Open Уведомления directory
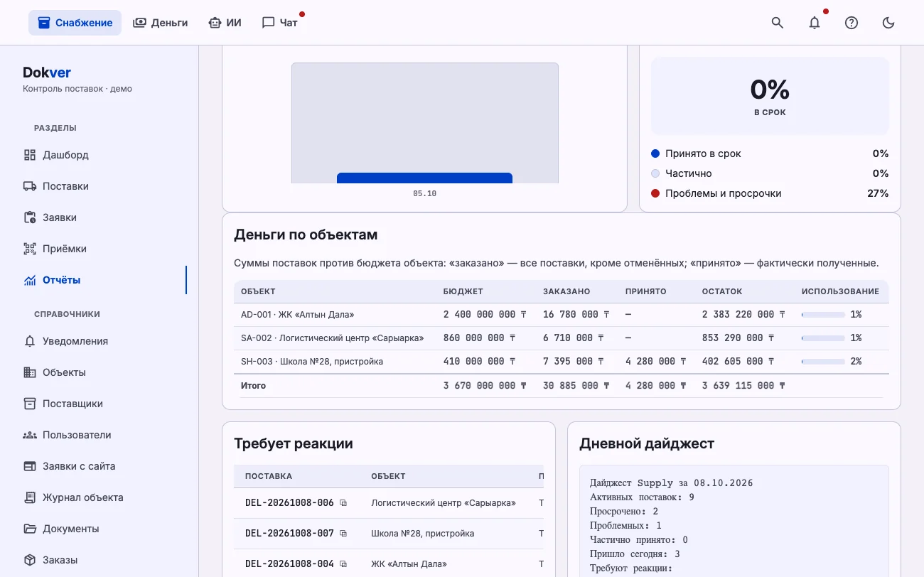 (x=100, y=341)
